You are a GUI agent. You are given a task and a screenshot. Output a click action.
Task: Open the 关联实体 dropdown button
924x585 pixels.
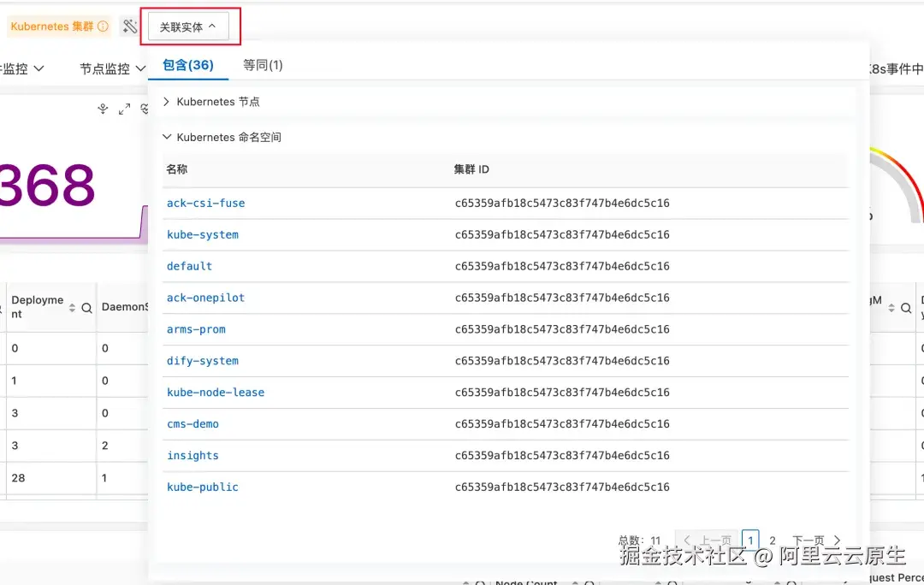(188, 27)
